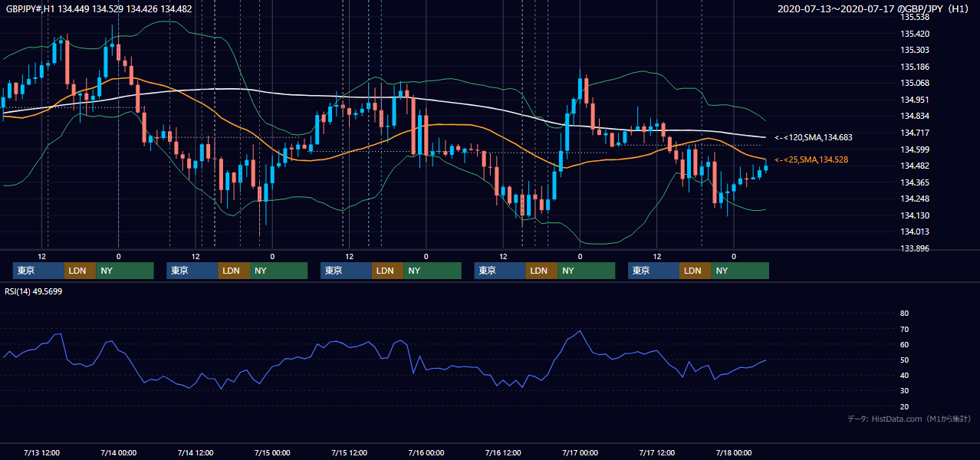Click the leftmost LDN session block
Screen dimensions: 980x460
click(x=80, y=271)
